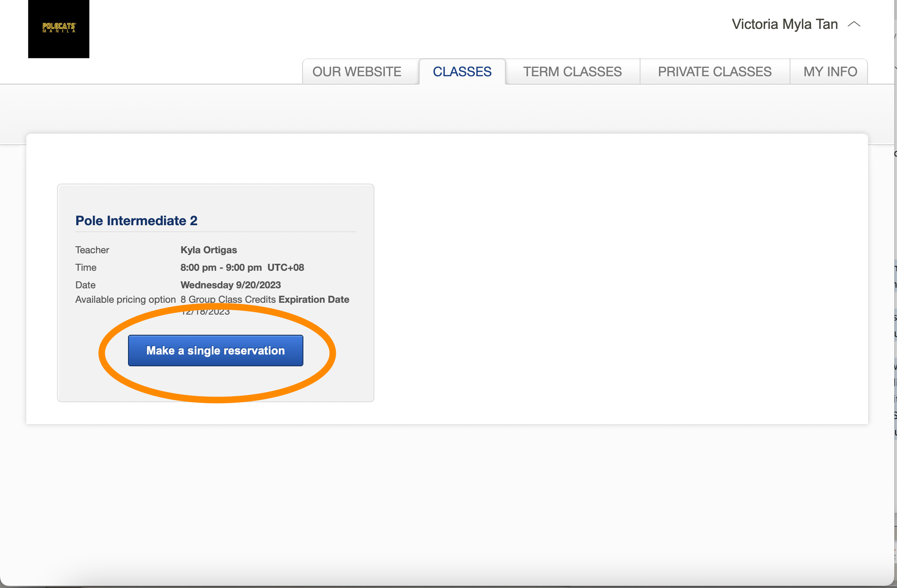Open the MY INFO tab
The width and height of the screenshot is (897, 588).
(830, 71)
